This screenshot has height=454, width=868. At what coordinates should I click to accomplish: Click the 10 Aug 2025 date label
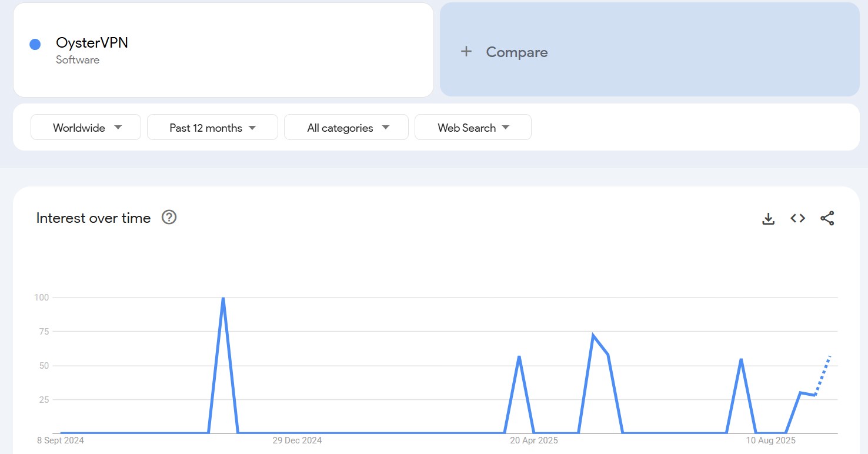coord(771,440)
